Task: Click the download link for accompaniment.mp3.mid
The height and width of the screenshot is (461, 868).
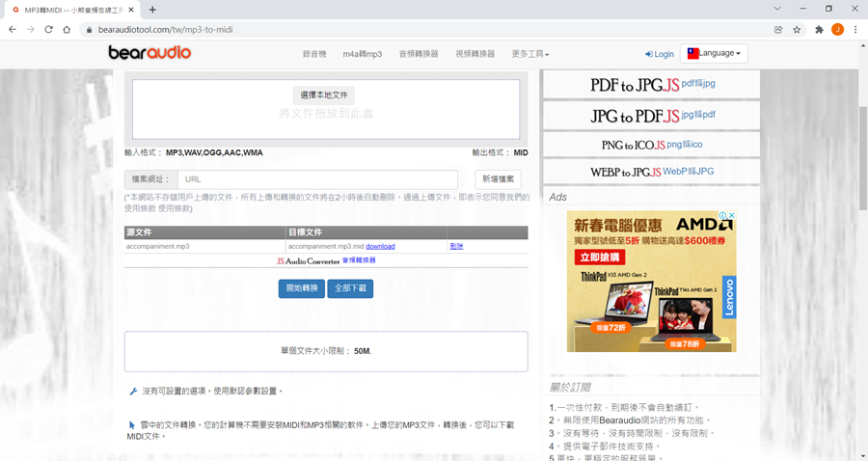Action: click(380, 246)
